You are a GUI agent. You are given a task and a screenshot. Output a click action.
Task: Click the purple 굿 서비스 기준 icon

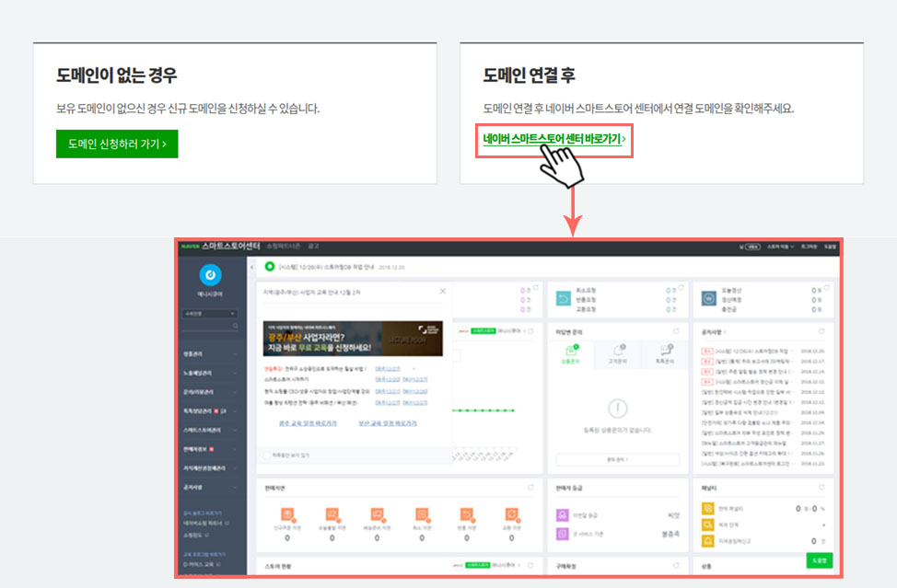click(563, 534)
